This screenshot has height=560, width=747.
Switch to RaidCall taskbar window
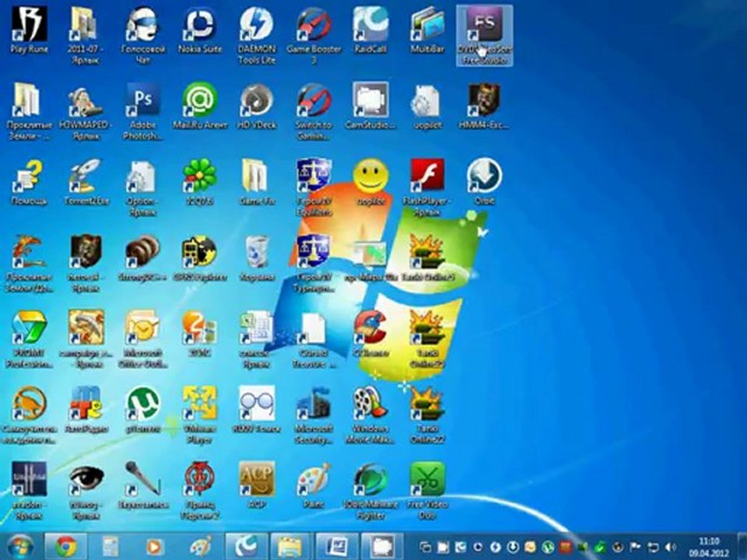click(246, 547)
